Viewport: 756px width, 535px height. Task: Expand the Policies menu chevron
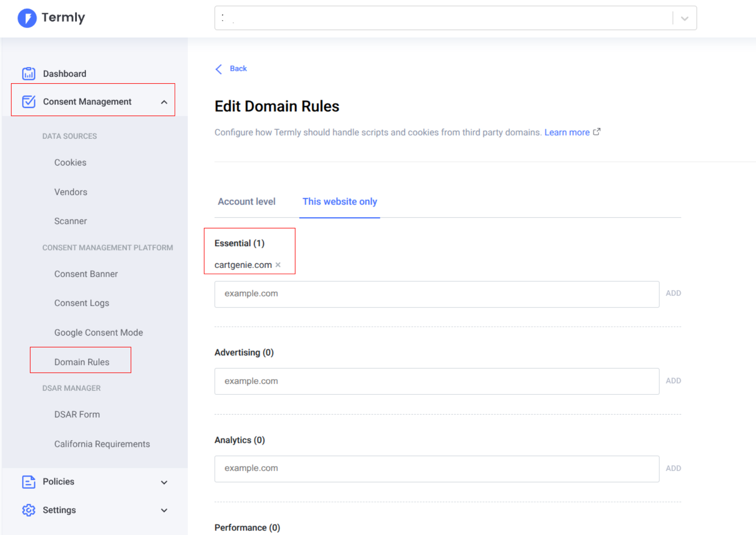point(164,482)
